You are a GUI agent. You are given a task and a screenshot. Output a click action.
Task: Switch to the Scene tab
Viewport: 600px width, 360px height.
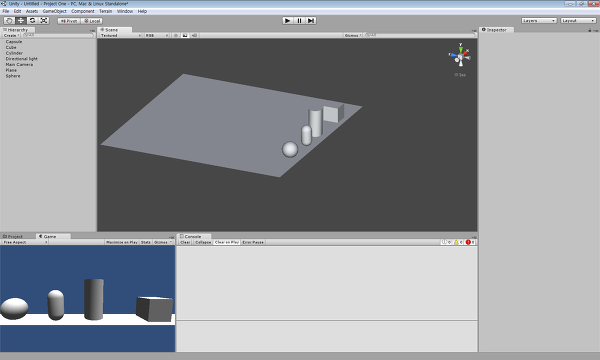114,30
